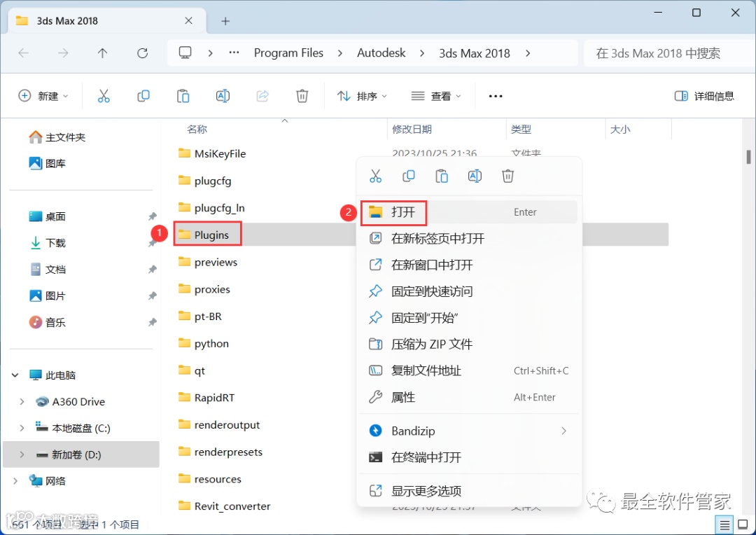756x535 pixels.
Task: Choose 在新窗口中打开 in the context menu
Action: point(469,265)
